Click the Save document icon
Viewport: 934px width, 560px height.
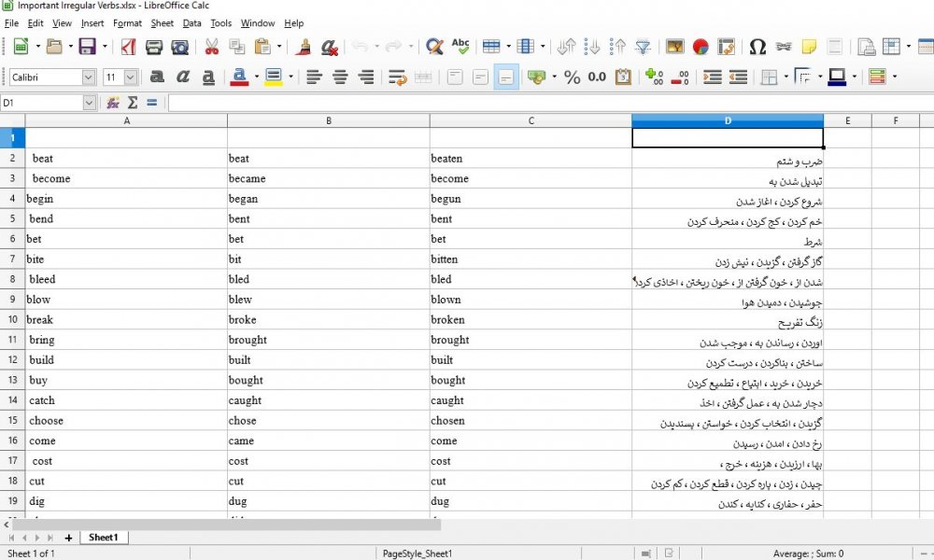87,47
